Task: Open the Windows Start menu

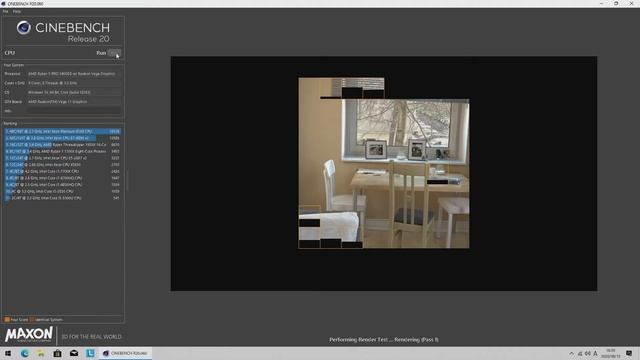Action: [x=8, y=353]
